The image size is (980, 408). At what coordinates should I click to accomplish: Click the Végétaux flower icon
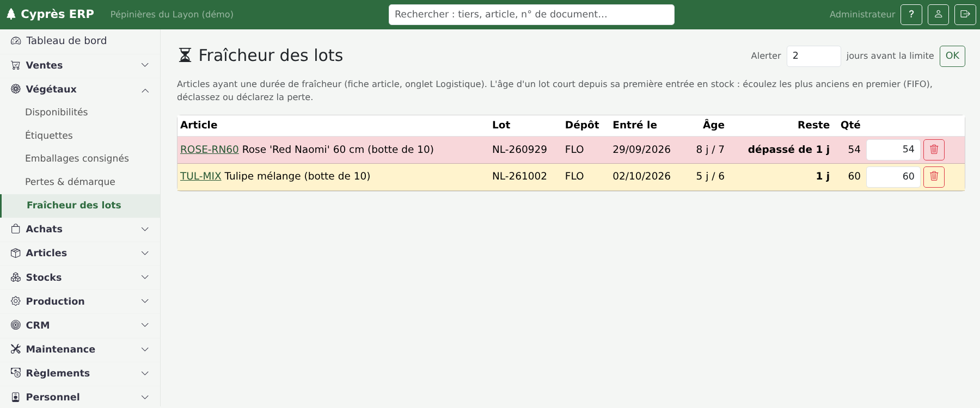(x=16, y=89)
